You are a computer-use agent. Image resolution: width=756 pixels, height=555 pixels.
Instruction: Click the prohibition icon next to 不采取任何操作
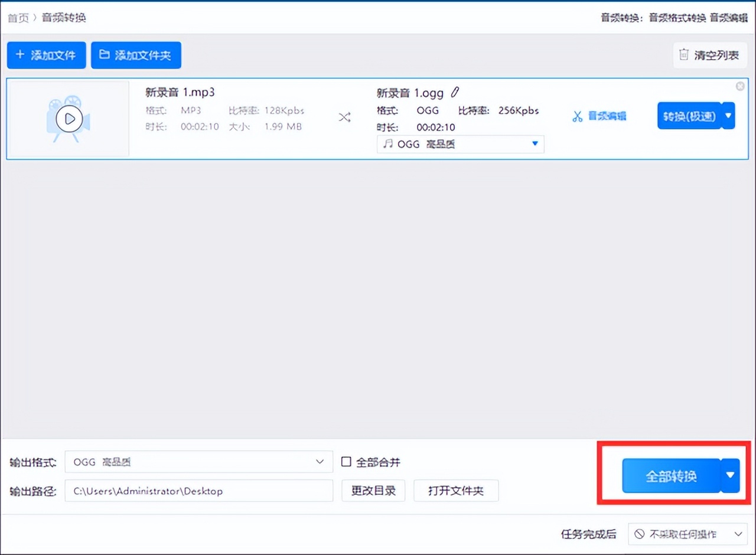click(x=639, y=534)
